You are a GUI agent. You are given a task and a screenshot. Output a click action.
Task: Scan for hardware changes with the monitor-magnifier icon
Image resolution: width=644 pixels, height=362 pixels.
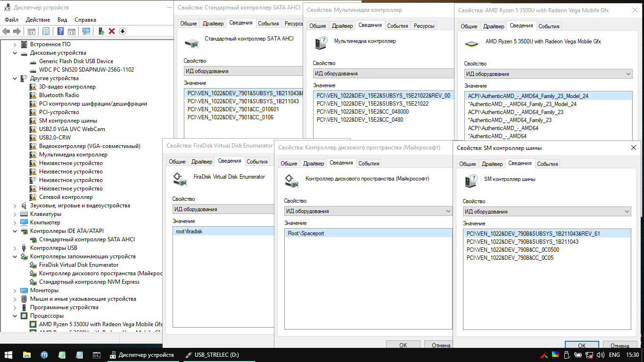tap(86, 31)
